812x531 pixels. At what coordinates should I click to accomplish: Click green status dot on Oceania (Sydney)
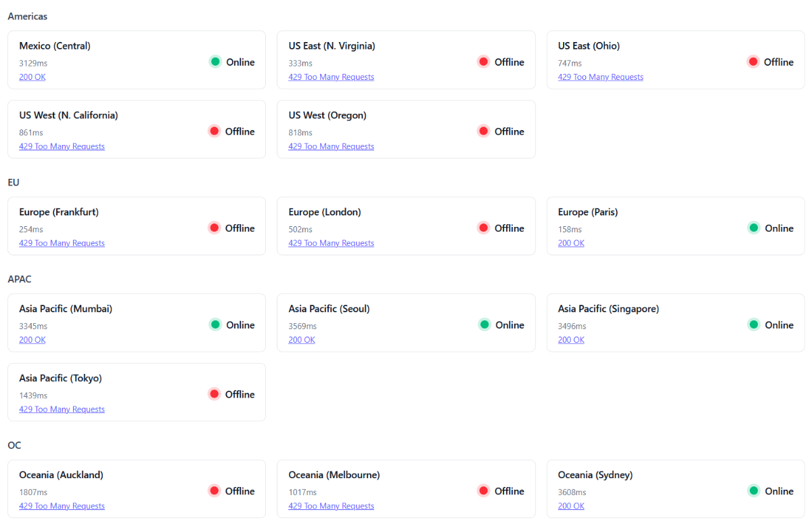[x=754, y=490]
